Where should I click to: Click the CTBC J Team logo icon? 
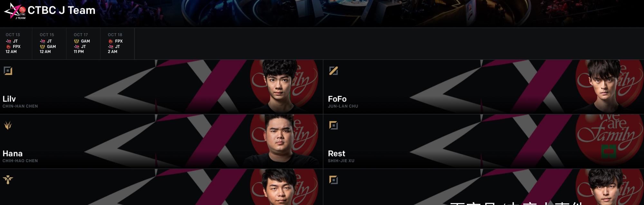(x=15, y=11)
